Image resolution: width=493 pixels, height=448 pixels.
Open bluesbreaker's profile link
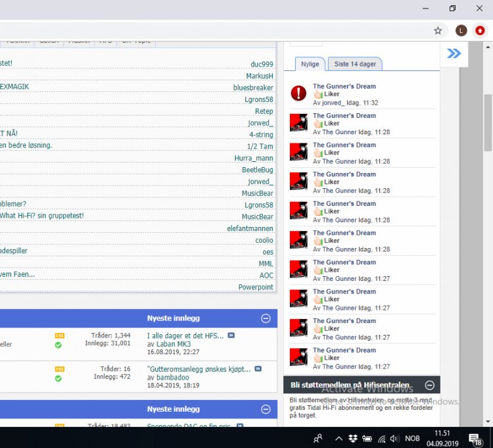point(253,87)
